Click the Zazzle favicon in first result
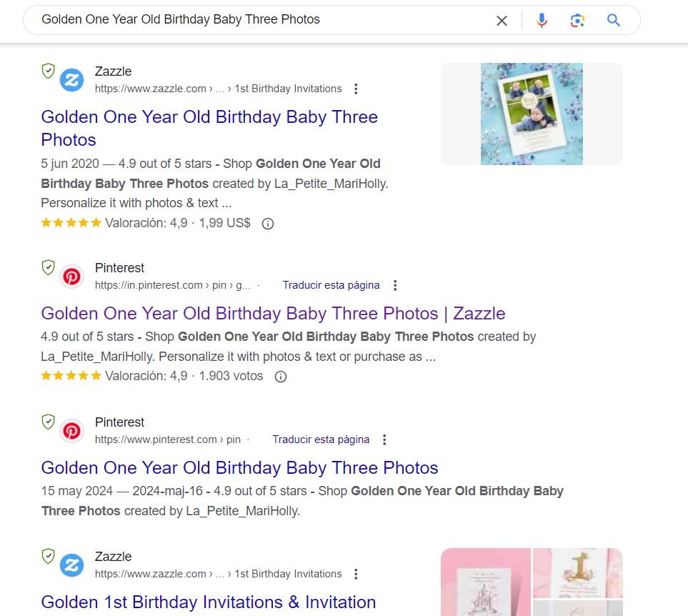The image size is (688, 616). point(72,80)
